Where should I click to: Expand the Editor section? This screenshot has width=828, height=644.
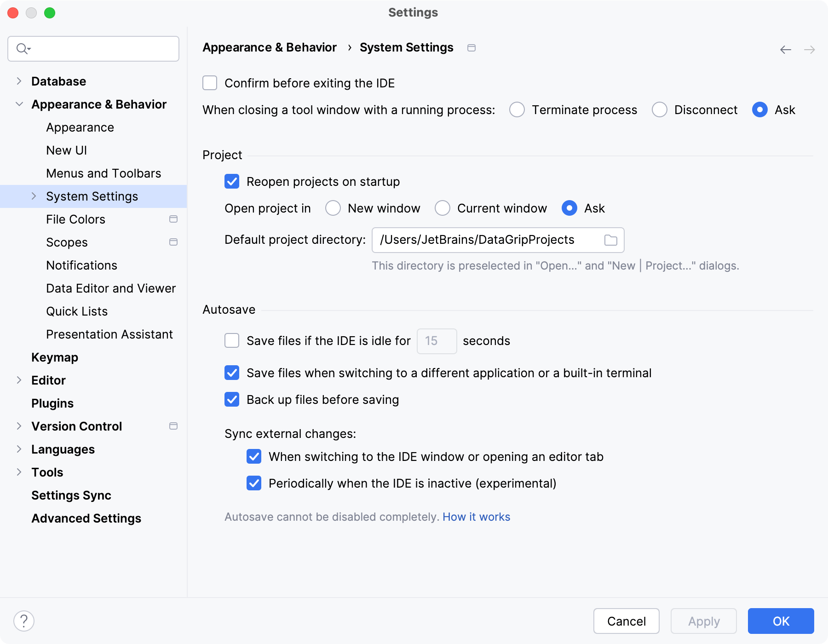[x=19, y=380]
